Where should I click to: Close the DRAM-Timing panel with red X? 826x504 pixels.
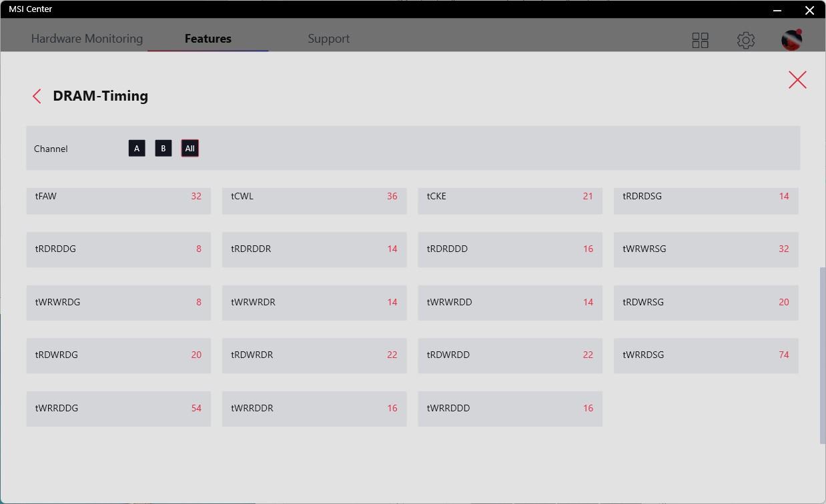(797, 80)
